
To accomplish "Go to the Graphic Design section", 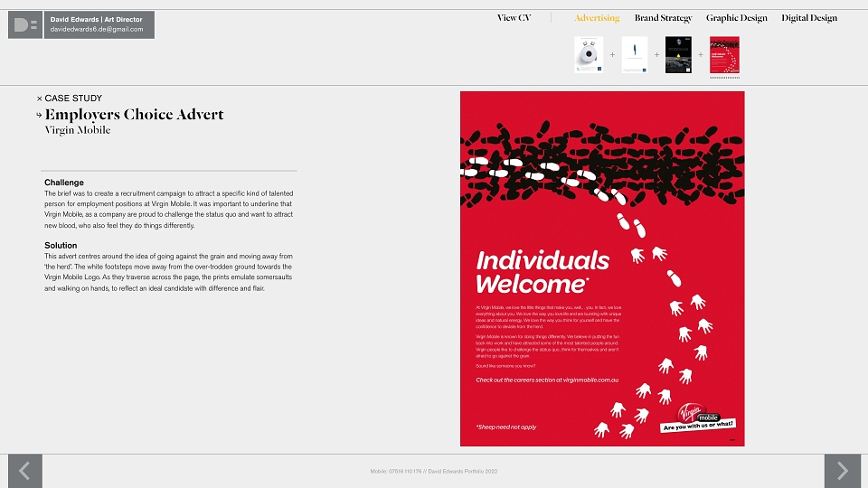I will click(x=736, y=18).
